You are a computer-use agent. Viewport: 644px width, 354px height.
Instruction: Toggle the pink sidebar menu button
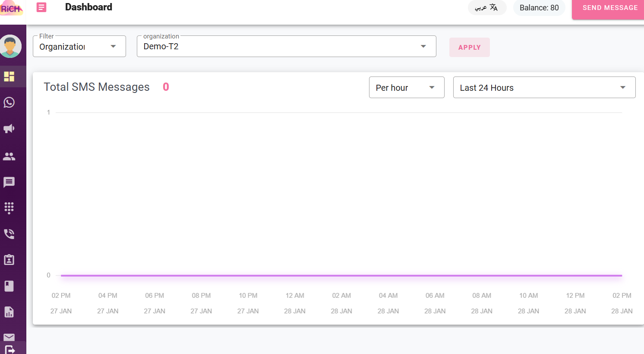[41, 7]
